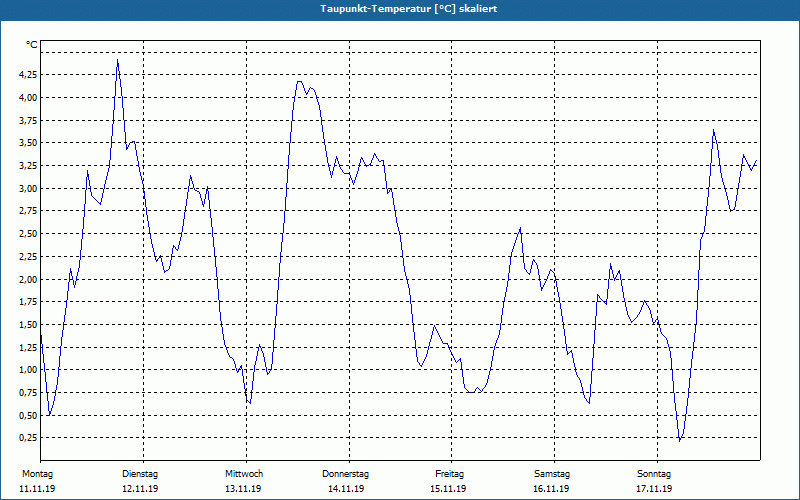The width and height of the screenshot is (800, 500).
Task: Click the 2,50 y-axis value
Action: click(x=28, y=234)
